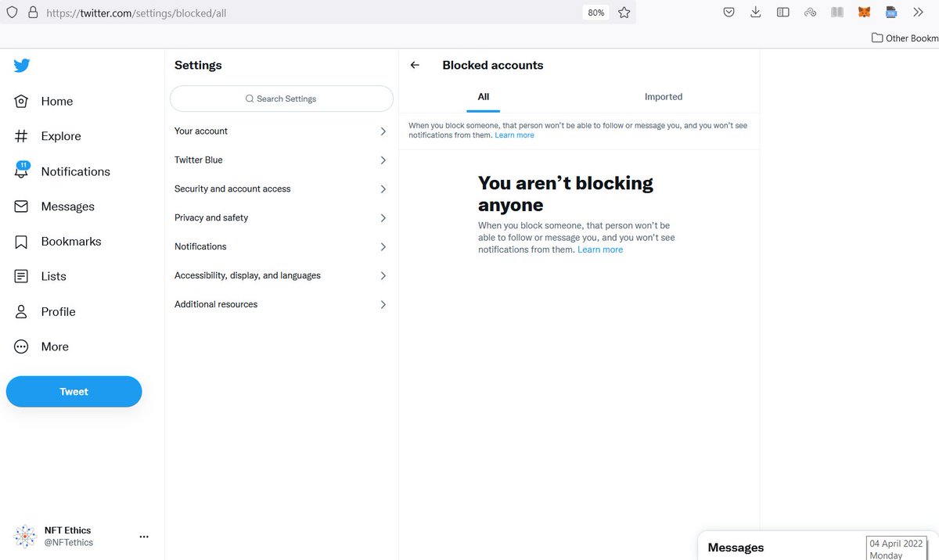Toggle the browser sidebar icon
939x560 pixels.
click(782, 13)
